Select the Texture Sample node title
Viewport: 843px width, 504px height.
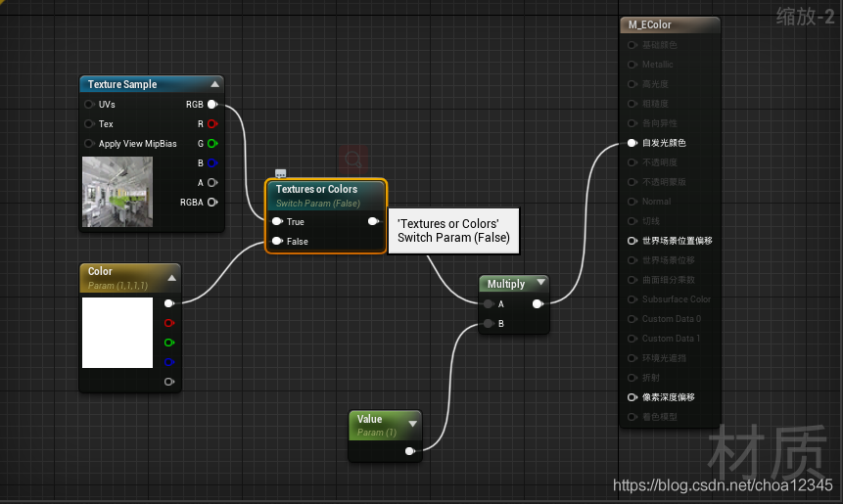pyautogui.click(x=122, y=84)
